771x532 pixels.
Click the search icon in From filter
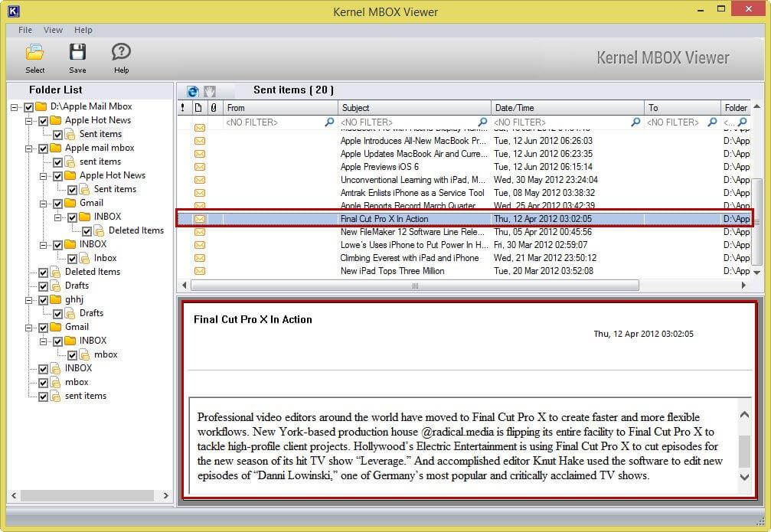coord(329,122)
